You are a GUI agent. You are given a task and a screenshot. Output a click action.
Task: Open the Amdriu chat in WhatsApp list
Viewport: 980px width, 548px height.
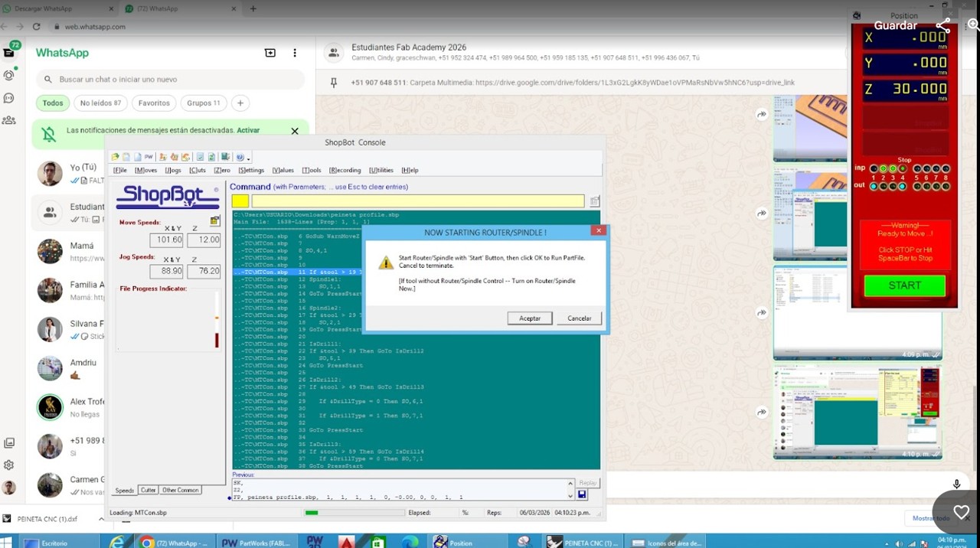click(x=69, y=368)
